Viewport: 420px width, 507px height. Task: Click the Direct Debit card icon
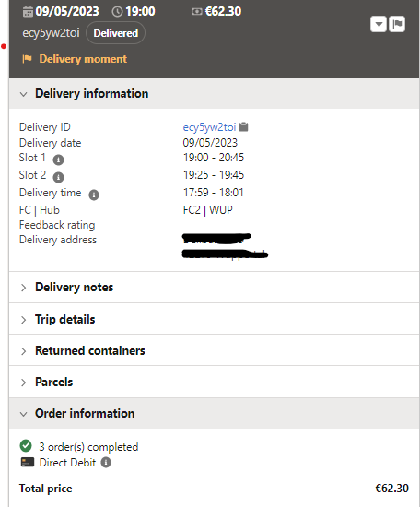pos(28,462)
